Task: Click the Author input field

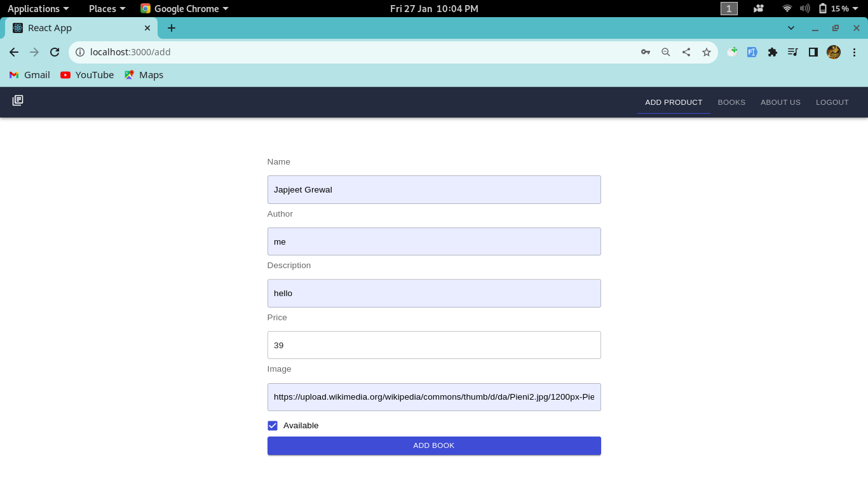Action: (x=434, y=241)
